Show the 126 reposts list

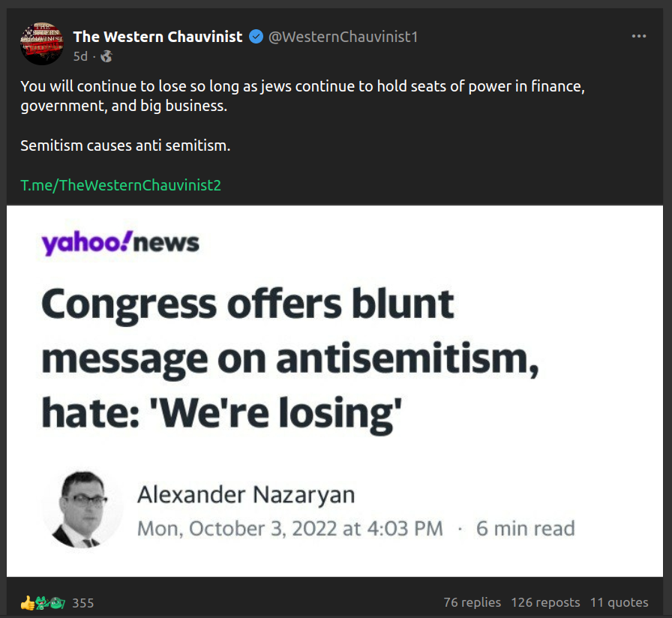click(545, 602)
